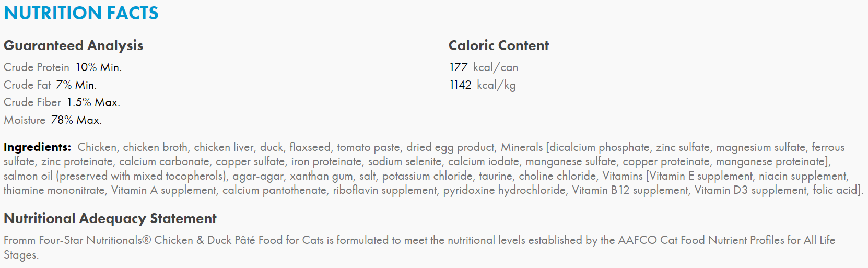Click the bold Ingredients: label
This screenshot has height=268, width=868.
click(37, 147)
